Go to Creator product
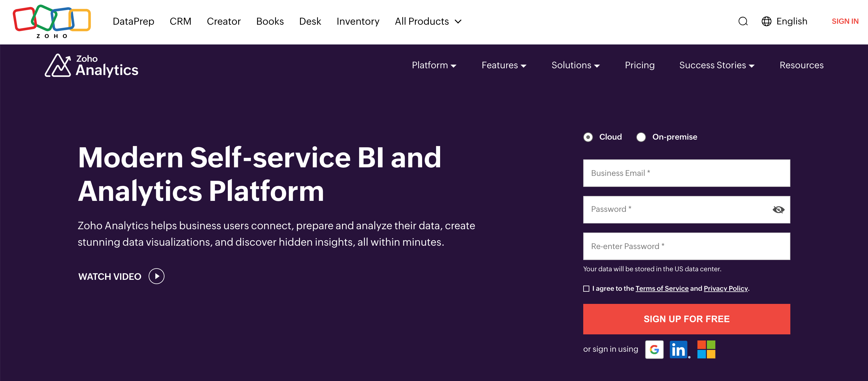This screenshot has height=381, width=868. 224,22
